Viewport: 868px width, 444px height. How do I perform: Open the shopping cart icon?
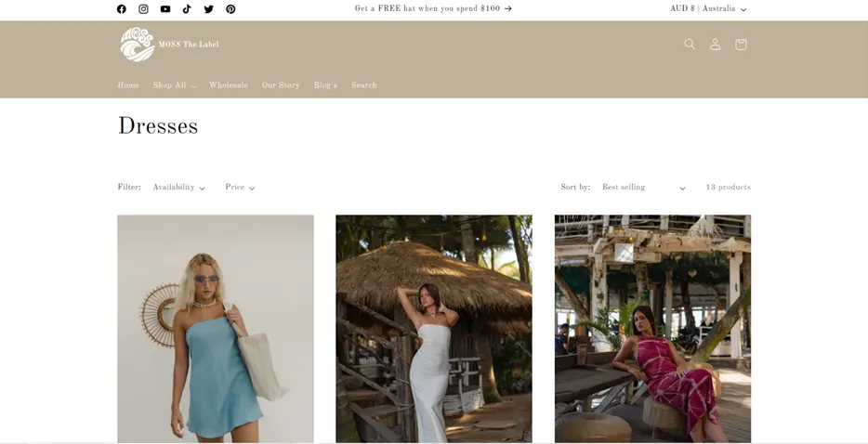pos(741,45)
